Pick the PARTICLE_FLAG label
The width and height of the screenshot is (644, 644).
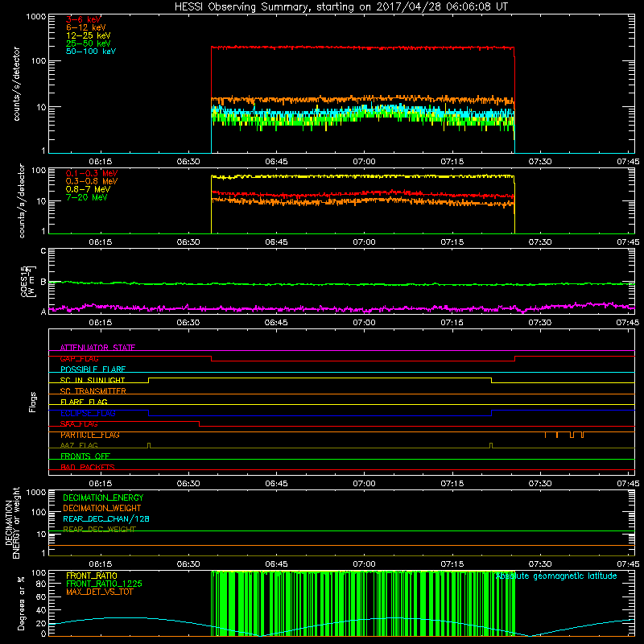pyautogui.click(x=90, y=435)
